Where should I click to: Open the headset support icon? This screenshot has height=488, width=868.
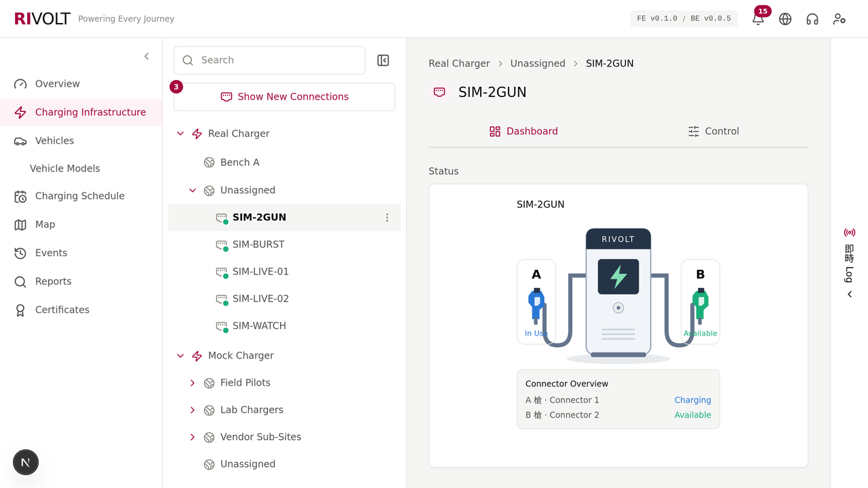pyautogui.click(x=812, y=19)
